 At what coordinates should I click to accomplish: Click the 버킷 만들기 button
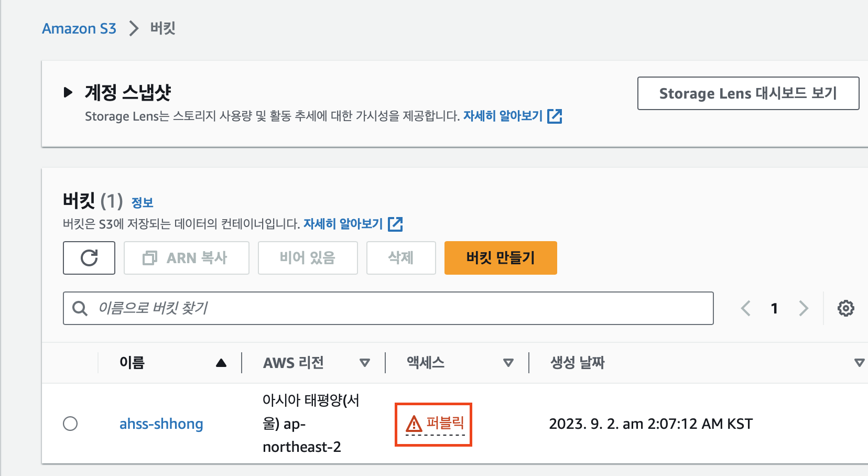[501, 258]
